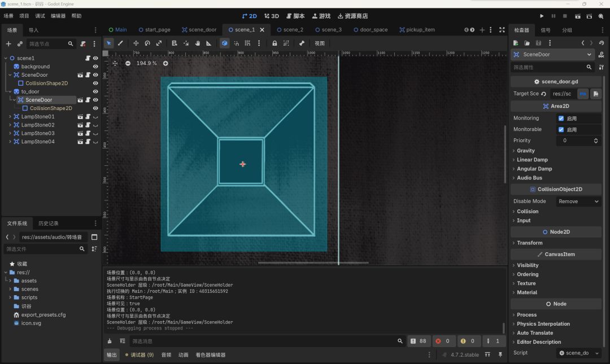
Task: Open the Disable Mode Remove dropdown
Action: pos(578,201)
